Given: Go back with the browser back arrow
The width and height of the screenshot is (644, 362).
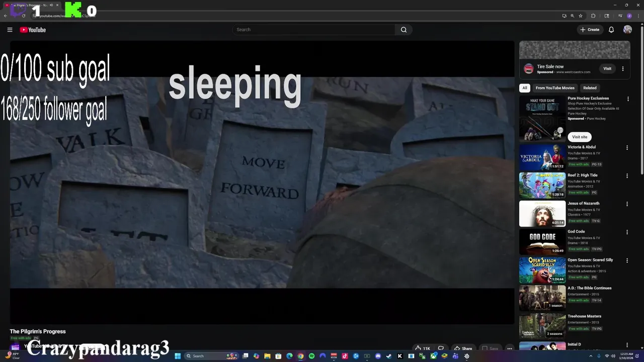Looking at the screenshot, I should 6,16.
